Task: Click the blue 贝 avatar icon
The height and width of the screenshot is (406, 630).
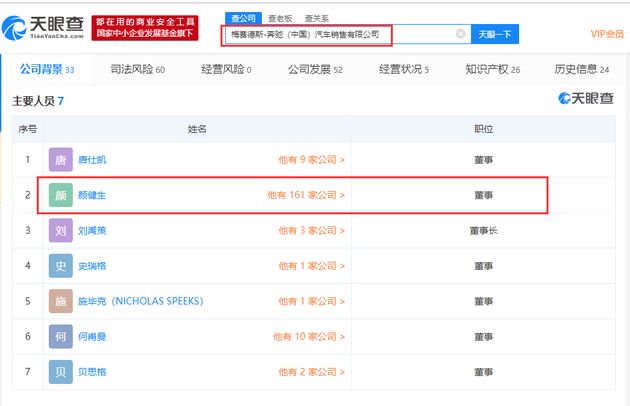Action: pyautogui.click(x=61, y=372)
